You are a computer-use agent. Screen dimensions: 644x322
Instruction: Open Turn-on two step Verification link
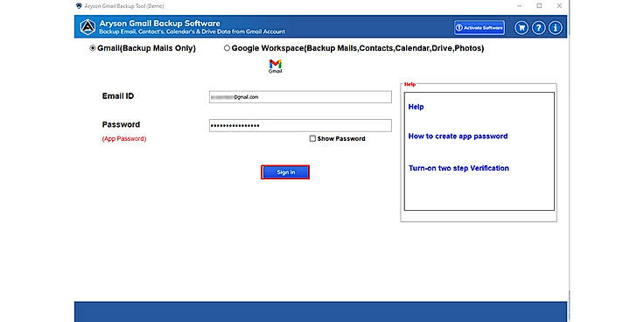(458, 168)
